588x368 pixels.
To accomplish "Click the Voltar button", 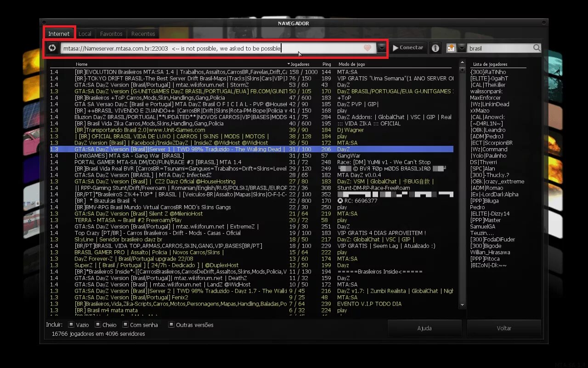I will pos(504,328).
